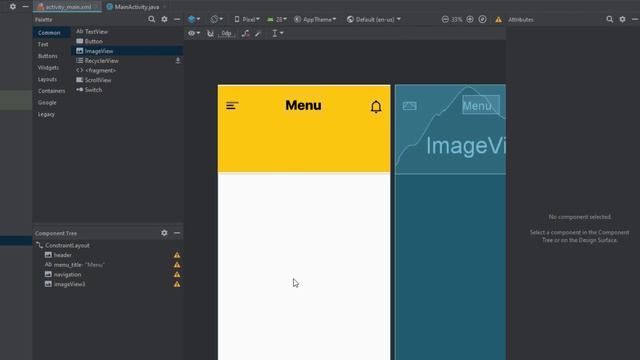Minimize the Palette panel

tap(177, 19)
